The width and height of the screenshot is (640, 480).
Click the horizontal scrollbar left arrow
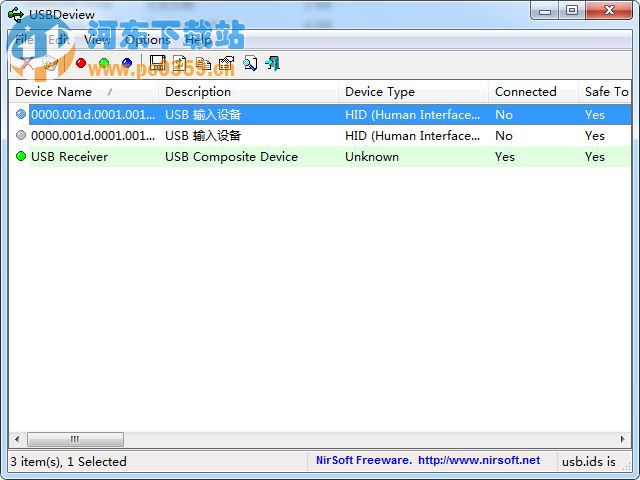pos(17,439)
